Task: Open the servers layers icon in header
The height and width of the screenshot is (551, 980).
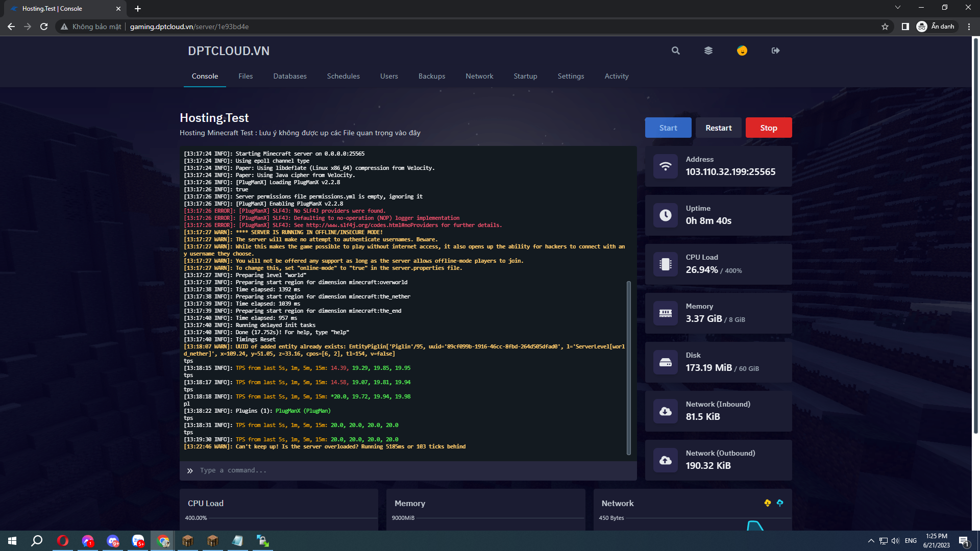Action: coord(708,51)
